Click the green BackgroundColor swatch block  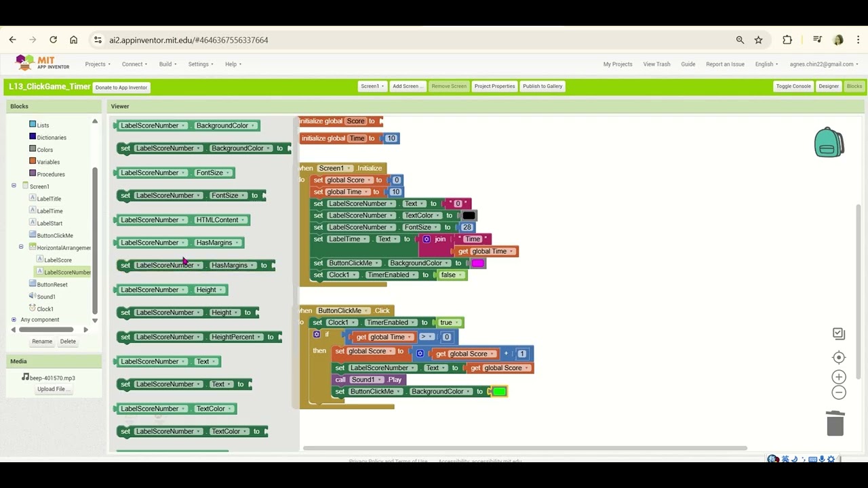point(500,391)
